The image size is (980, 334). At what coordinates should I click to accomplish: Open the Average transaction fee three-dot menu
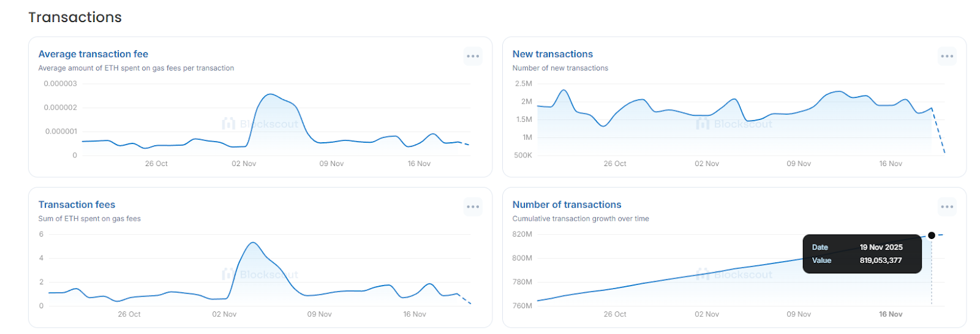pos(473,56)
